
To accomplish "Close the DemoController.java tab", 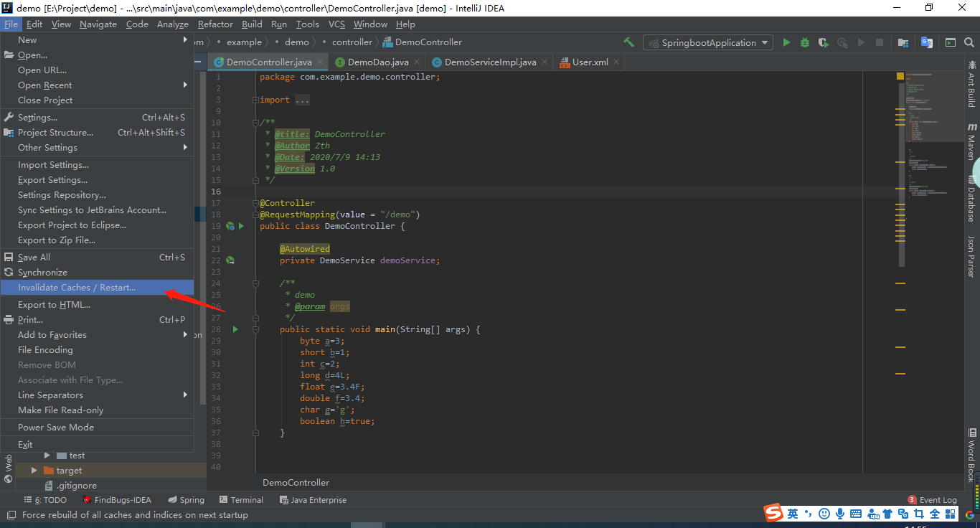I will point(320,62).
